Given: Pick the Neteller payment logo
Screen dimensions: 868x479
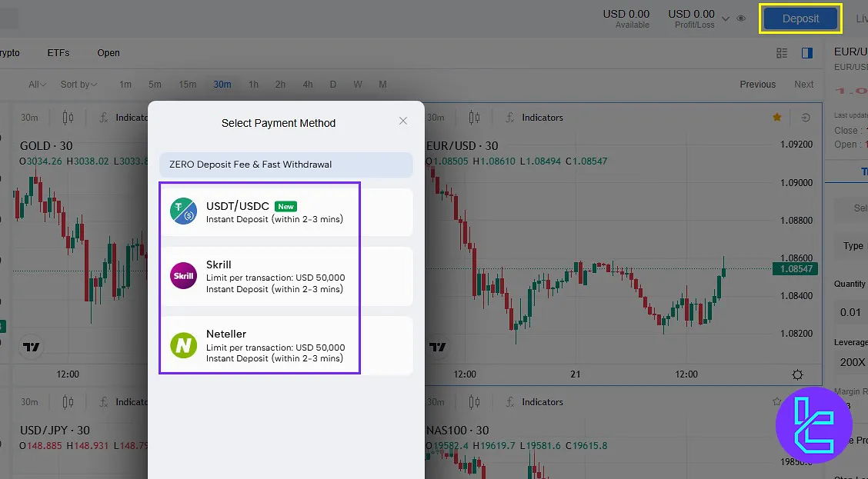Looking at the screenshot, I should tap(183, 346).
